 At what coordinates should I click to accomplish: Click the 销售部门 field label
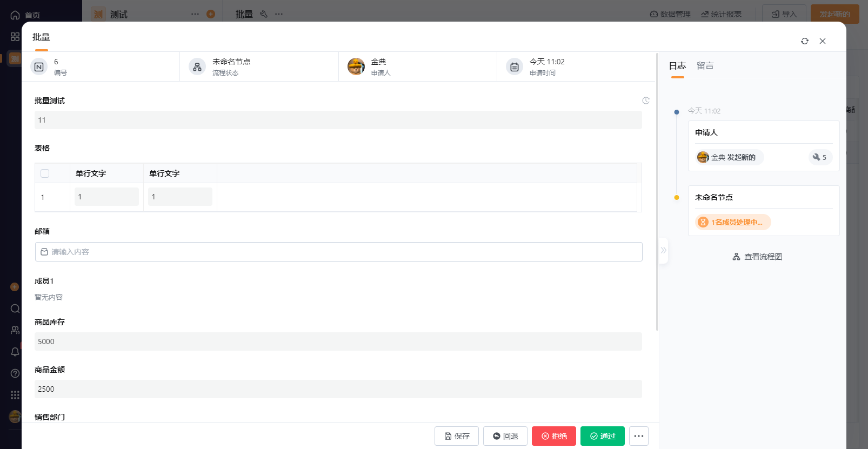point(50,417)
